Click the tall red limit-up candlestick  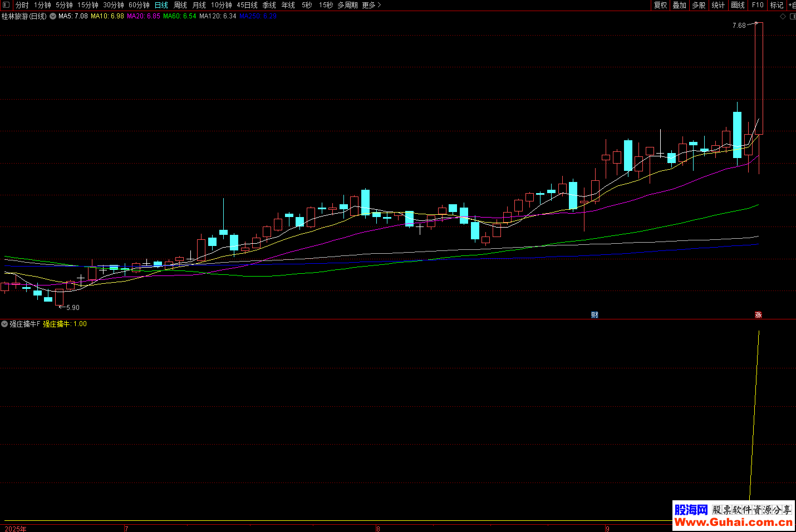point(759,78)
